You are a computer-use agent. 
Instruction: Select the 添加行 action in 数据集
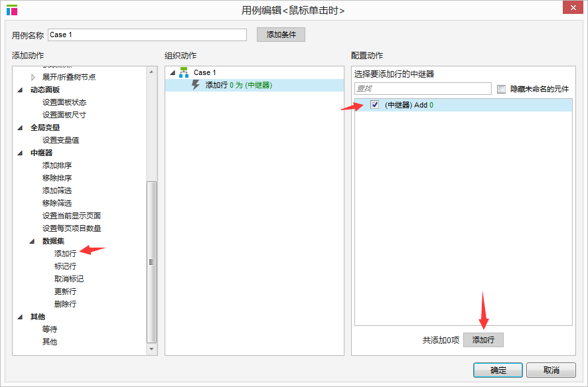point(65,254)
